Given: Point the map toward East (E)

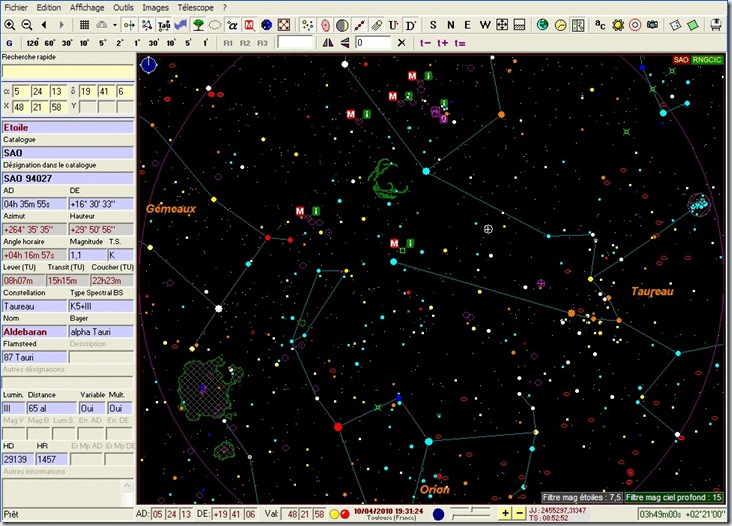Looking at the screenshot, I should (467, 25).
